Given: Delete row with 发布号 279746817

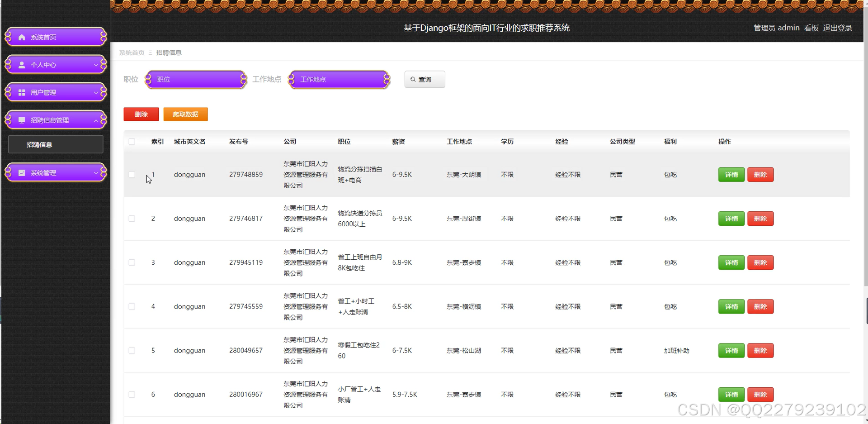Looking at the screenshot, I should (x=760, y=219).
